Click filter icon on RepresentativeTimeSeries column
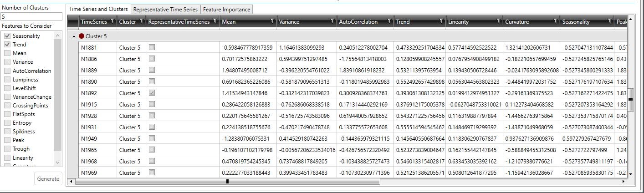This screenshot has height=193, width=644. coord(215,21)
